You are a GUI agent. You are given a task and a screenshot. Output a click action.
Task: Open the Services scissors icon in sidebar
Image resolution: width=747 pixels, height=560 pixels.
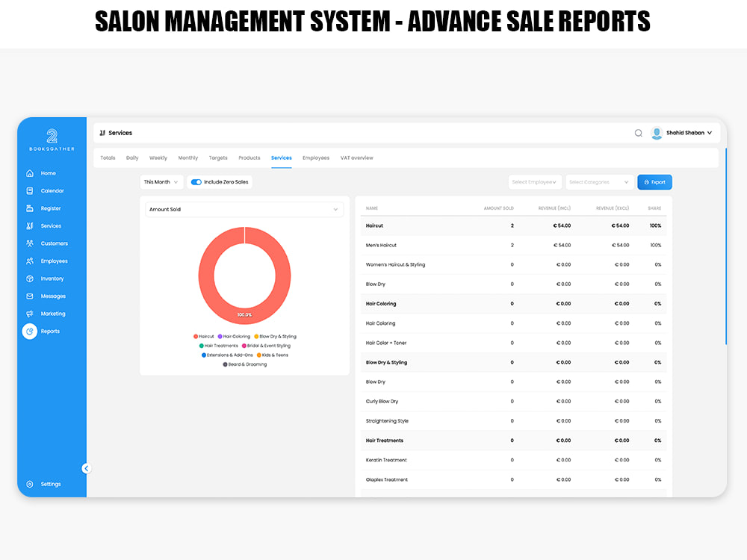click(x=30, y=226)
